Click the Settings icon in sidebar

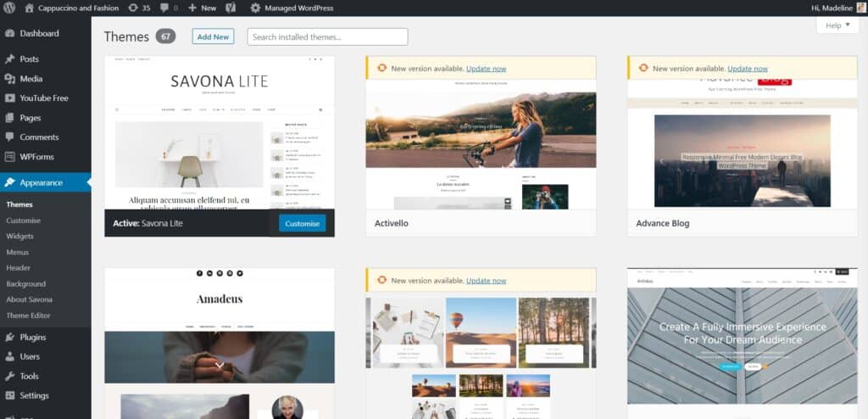9,395
